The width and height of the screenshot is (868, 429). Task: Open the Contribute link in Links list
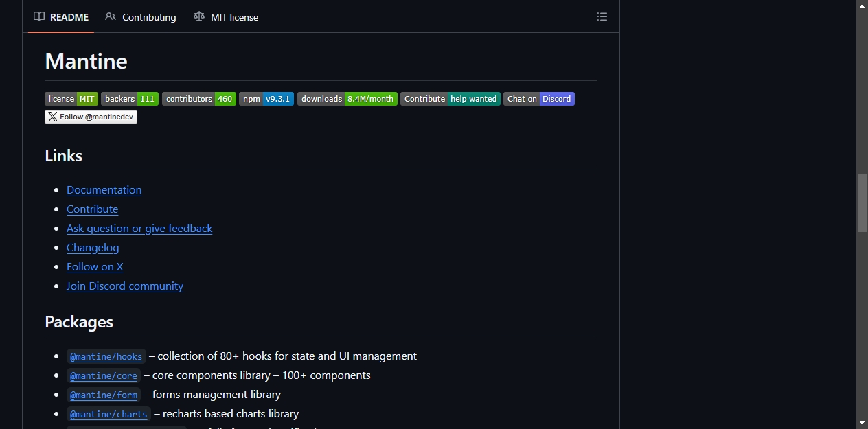pos(93,209)
